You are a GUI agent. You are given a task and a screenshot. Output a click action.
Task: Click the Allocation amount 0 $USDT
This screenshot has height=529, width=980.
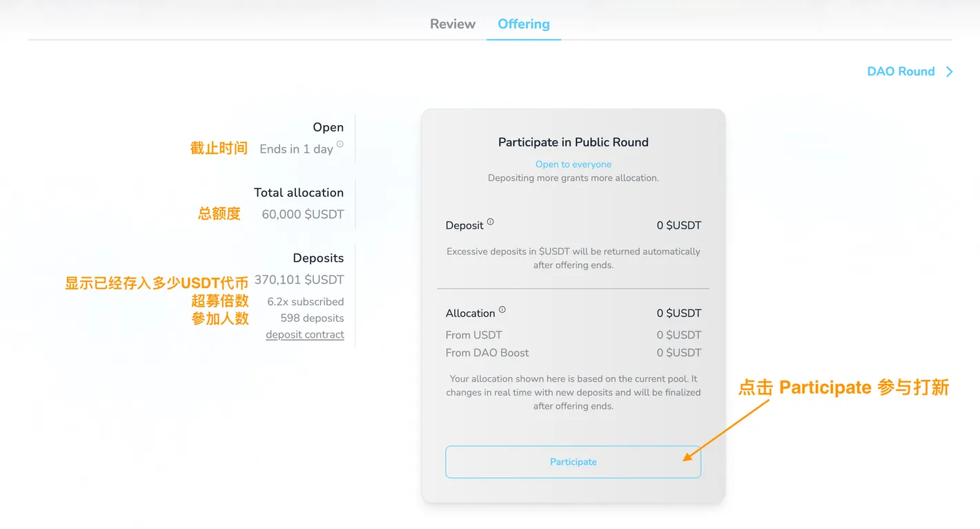tap(678, 314)
